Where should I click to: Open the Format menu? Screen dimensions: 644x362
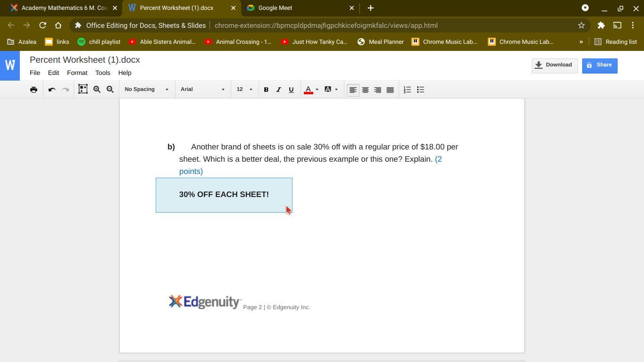[x=77, y=73]
